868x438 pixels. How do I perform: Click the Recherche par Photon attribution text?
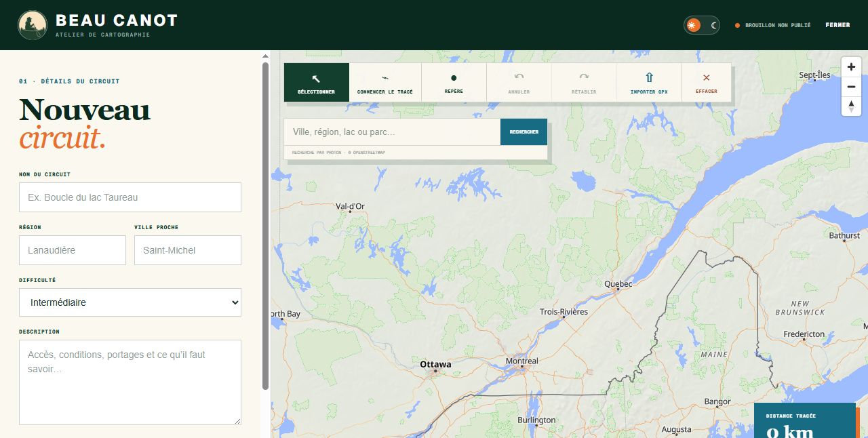tap(338, 153)
